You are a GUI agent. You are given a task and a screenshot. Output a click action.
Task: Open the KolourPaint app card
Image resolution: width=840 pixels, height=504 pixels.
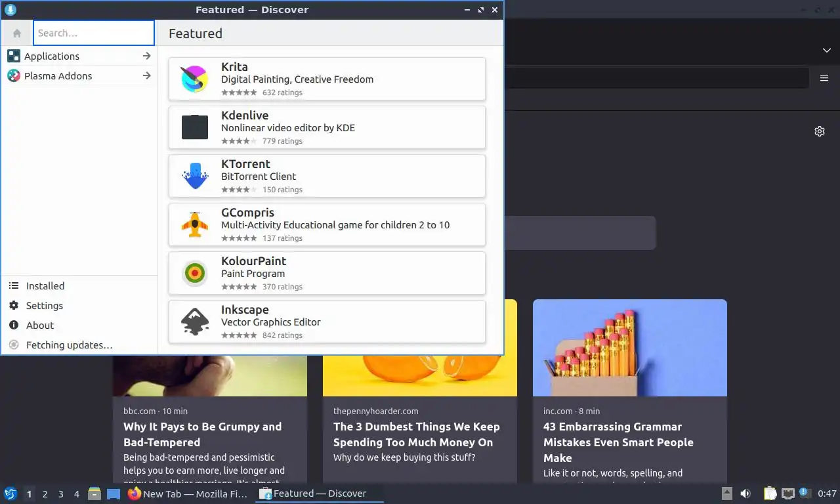coord(327,273)
